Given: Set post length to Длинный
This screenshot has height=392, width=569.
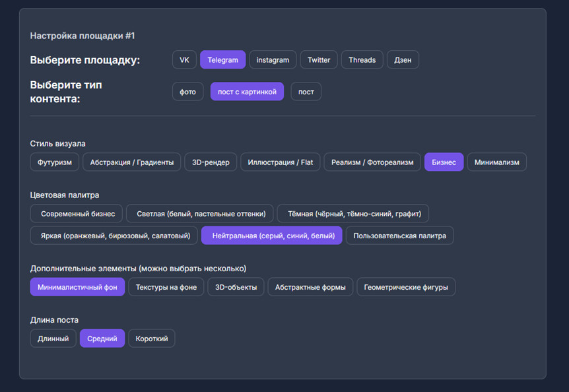Looking at the screenshot, I should click(x=53, y=339).
